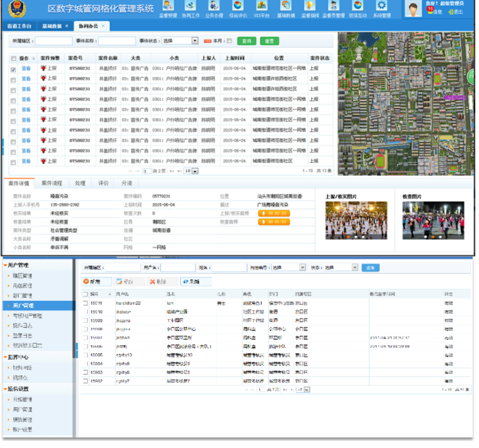Image resolution: width=479 pixels, height=448 pixels.
Task: Click the sort arrow beside 编号 header
Action: [110, 294]
